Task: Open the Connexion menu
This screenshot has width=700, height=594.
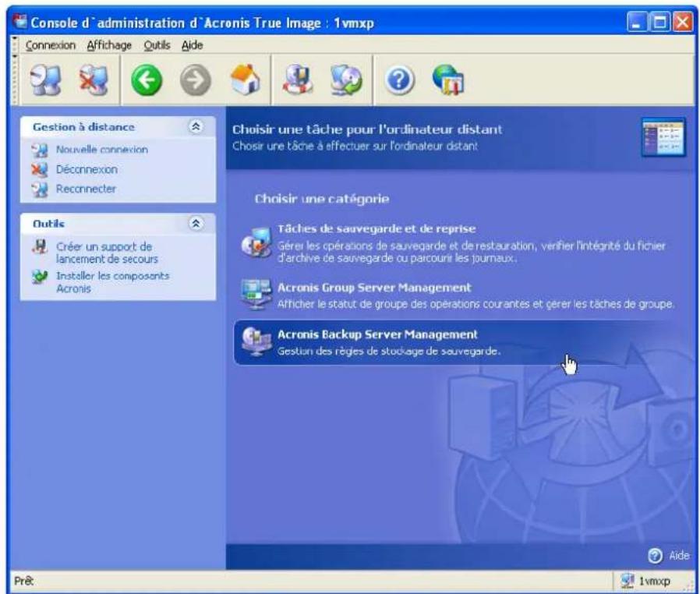Action: (51, 45)
